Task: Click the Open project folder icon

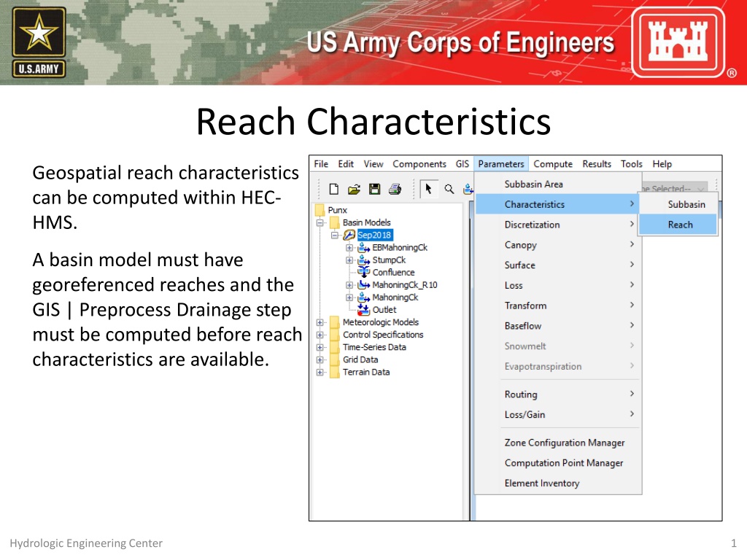Action: point(354,190)
